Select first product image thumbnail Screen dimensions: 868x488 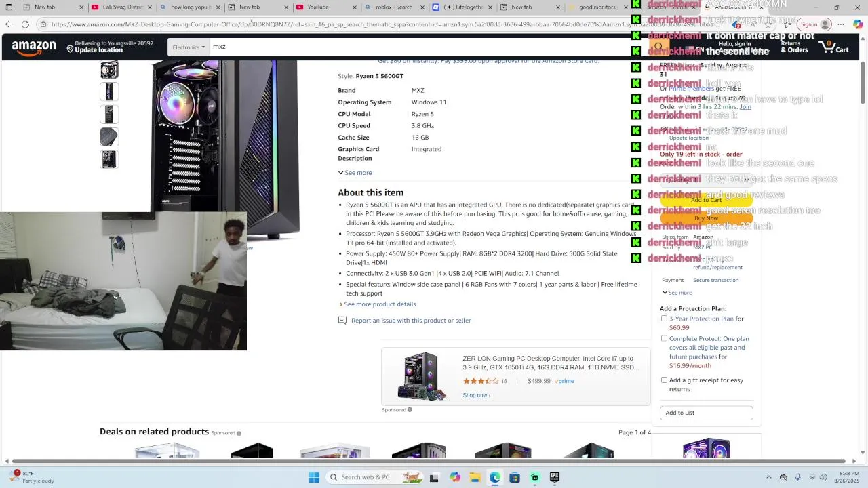[109, 70]
